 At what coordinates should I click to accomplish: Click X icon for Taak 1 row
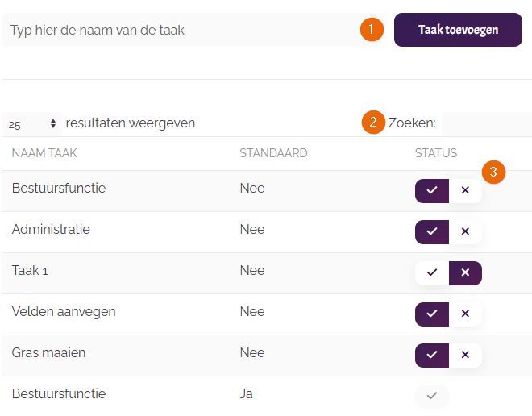[465, 272]
